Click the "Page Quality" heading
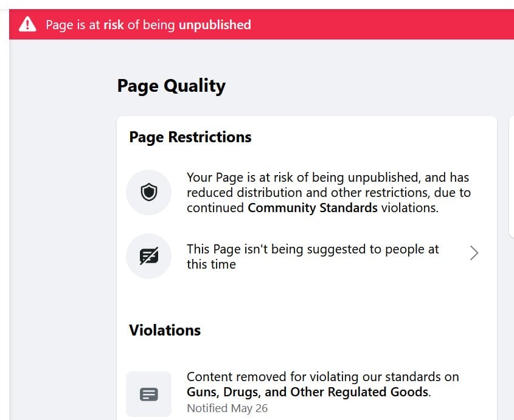514x420 pixels. pyautogui.click(x=171, y=86)
